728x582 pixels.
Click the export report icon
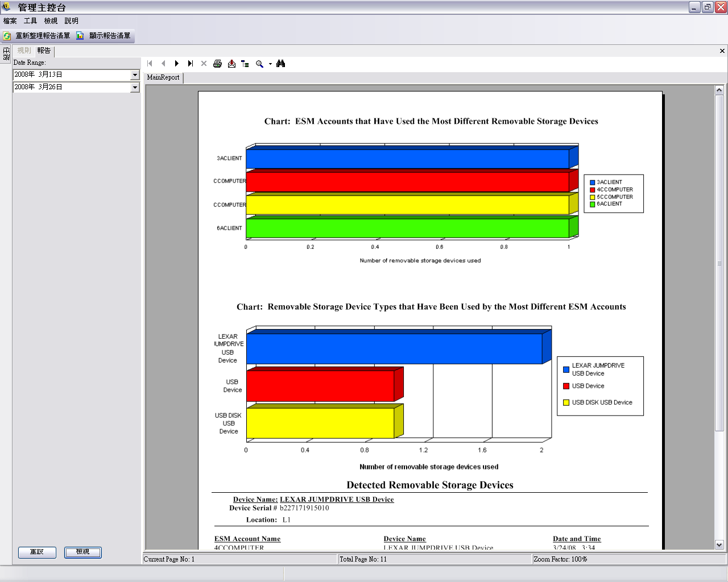[x=231, y=64]
